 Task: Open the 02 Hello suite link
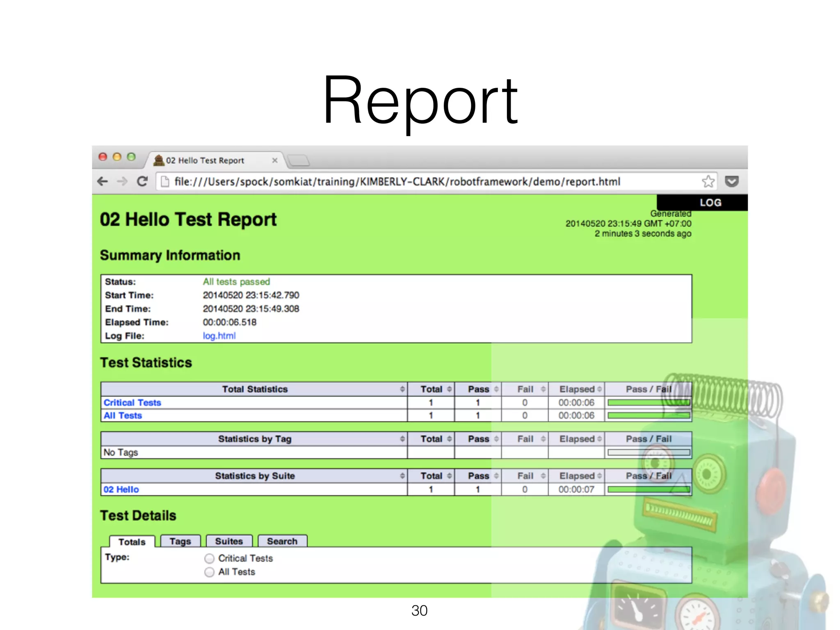coord(121,489)
